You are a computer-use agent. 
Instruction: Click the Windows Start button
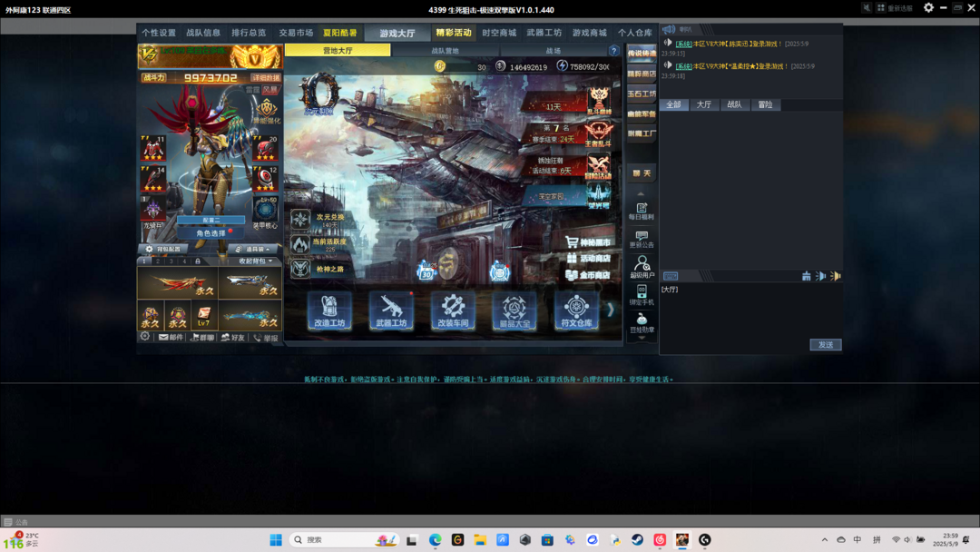click(x=276, y=539)
